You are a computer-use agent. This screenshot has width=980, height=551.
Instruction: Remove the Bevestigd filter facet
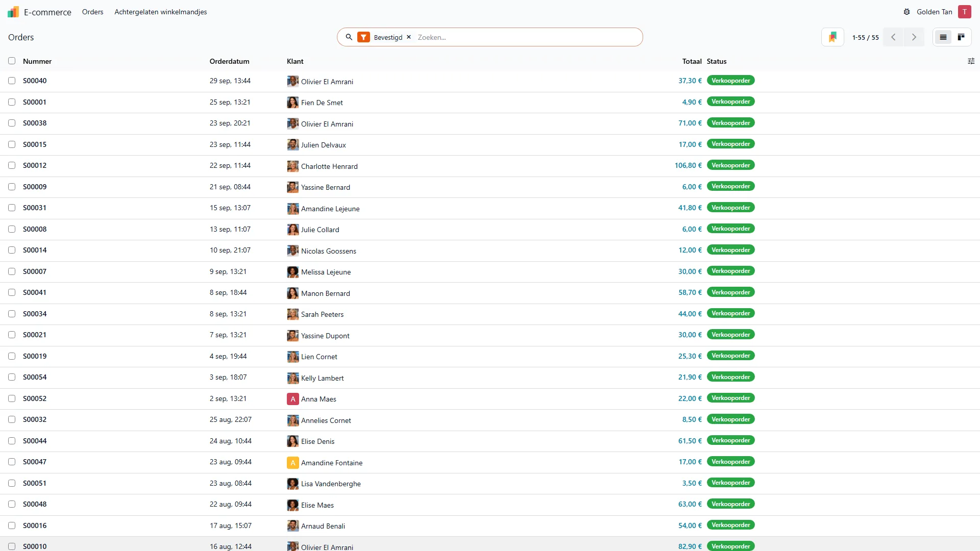[409, 37]
